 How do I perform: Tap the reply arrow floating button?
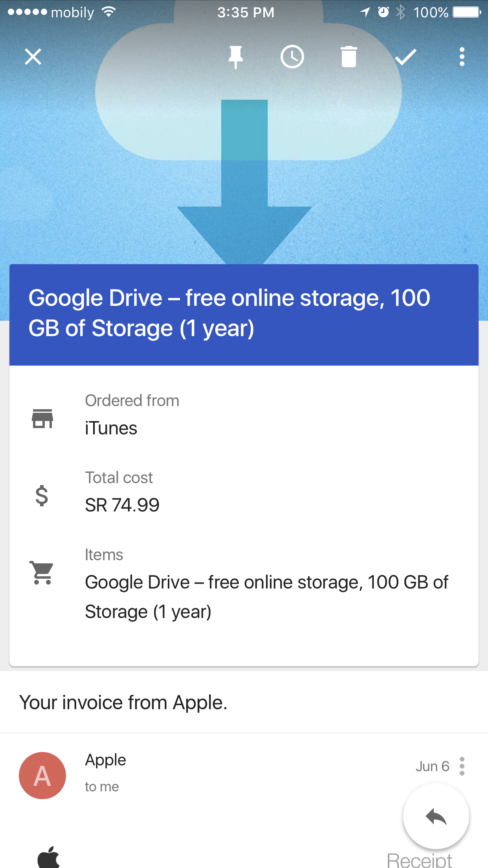[x=436, y=817]
